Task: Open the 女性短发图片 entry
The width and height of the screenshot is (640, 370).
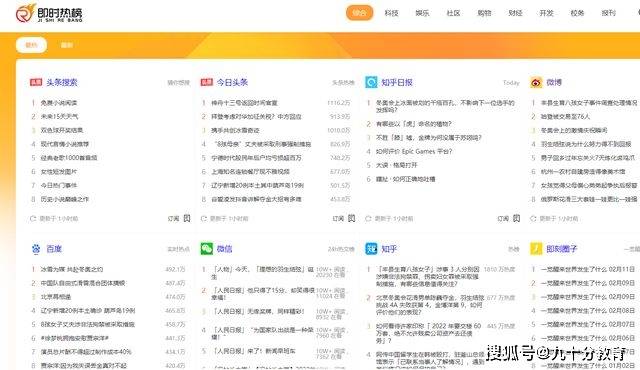Action: click(59, 172)
